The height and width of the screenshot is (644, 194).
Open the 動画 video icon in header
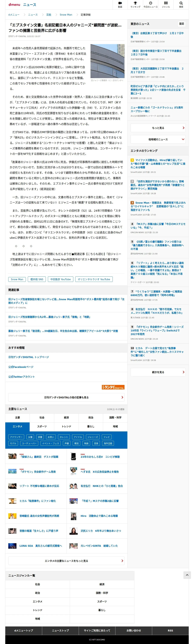click(x=120, y=5)
